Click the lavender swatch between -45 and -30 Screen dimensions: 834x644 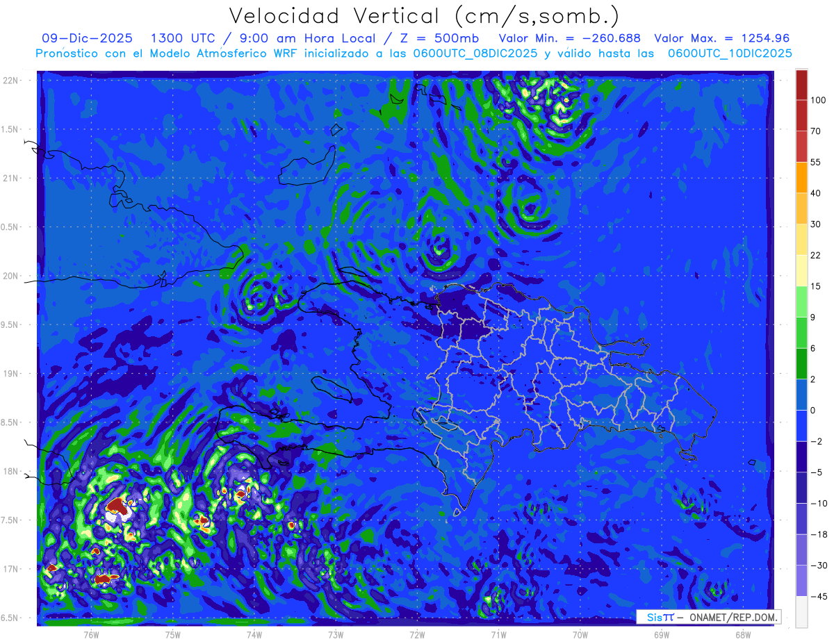tap(801, 580)
